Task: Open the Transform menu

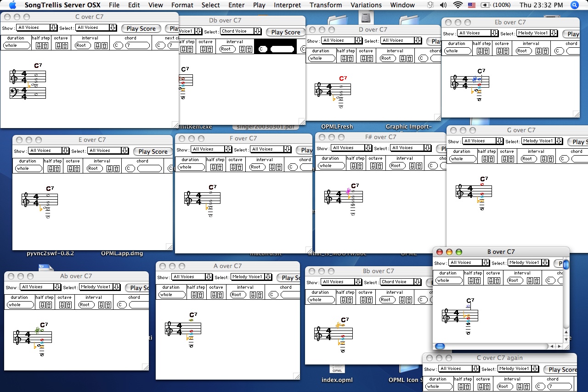Action: pos(326,5)
